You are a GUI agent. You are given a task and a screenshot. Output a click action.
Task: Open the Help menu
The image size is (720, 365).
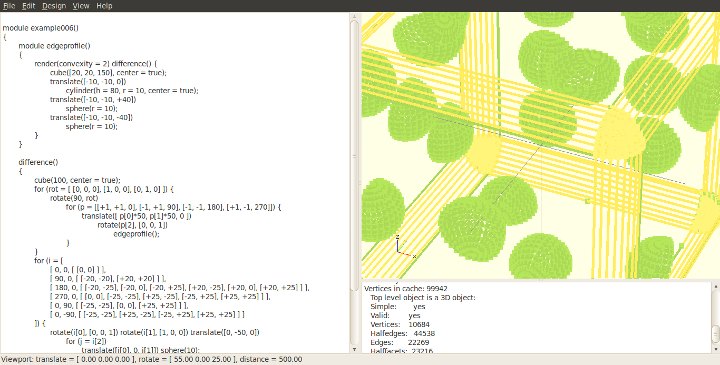tap(104, 6)
